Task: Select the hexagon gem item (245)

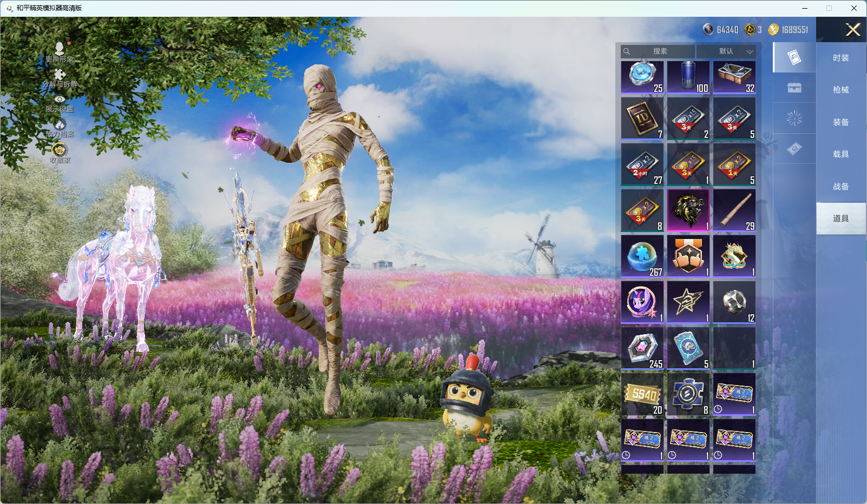Action: coord(642,348)
